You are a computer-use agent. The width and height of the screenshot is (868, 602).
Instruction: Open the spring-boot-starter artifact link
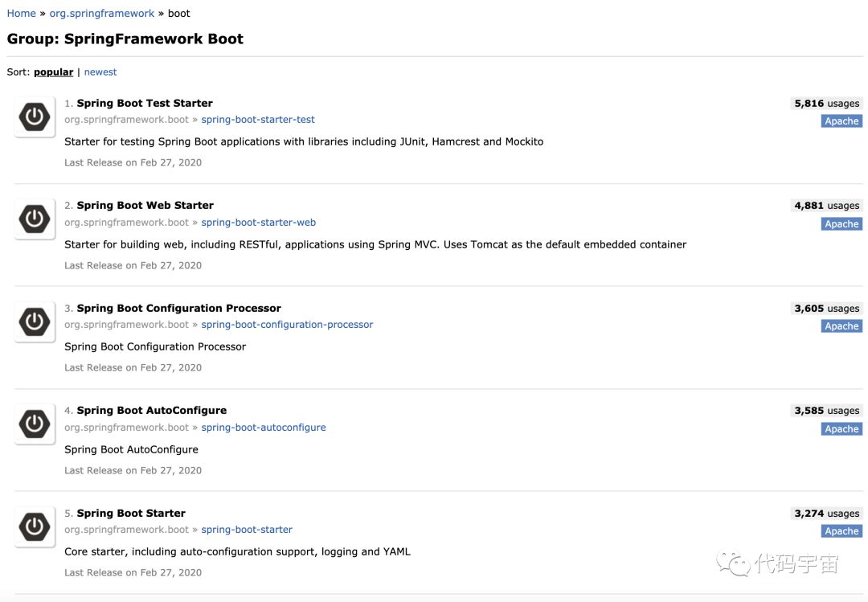pos(247,530)
